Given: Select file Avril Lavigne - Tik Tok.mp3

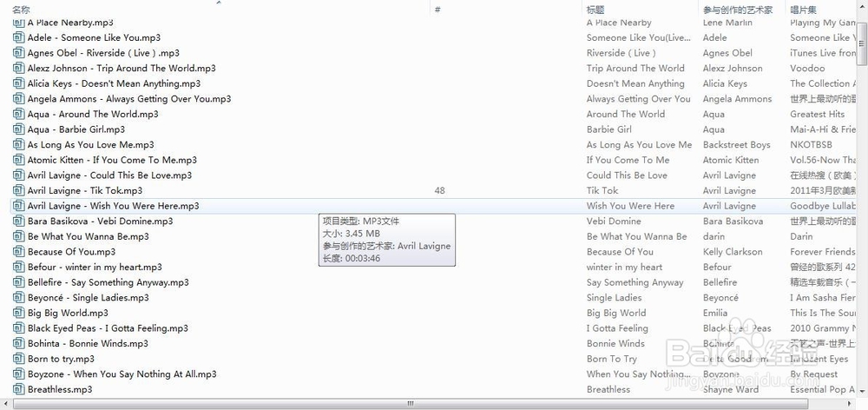Looking at the screenshot, I should pyautogui.click(x=85, y=190).
